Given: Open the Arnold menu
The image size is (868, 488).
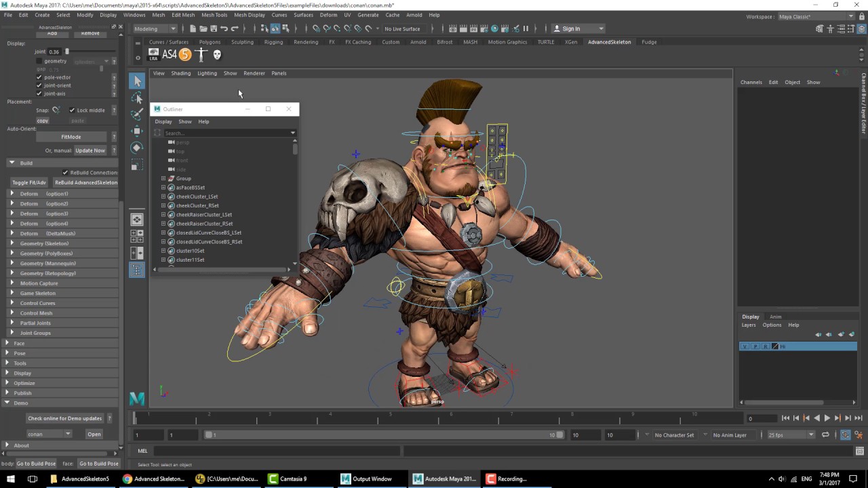Looking at the screenshot, I should (x=414, y=15).
